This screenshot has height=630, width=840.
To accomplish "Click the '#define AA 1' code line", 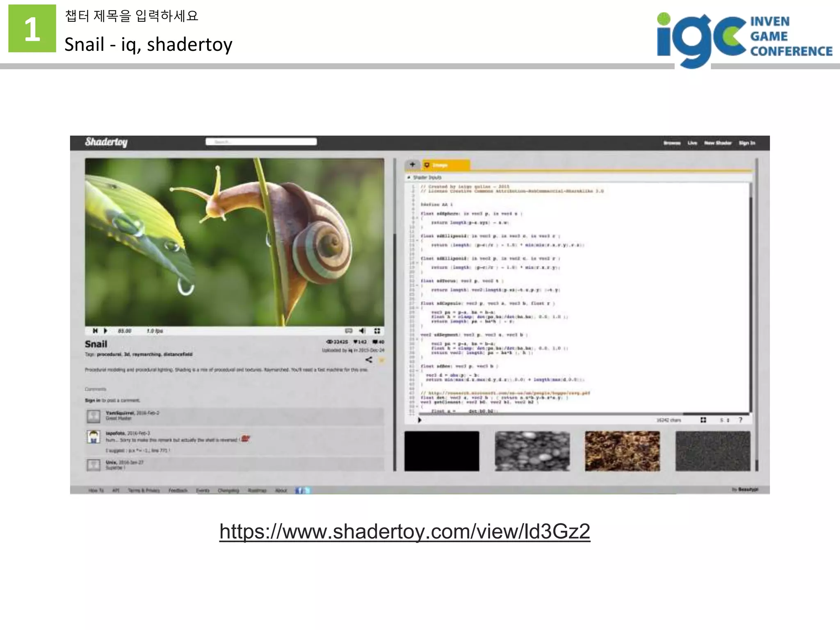I will 437,205.
